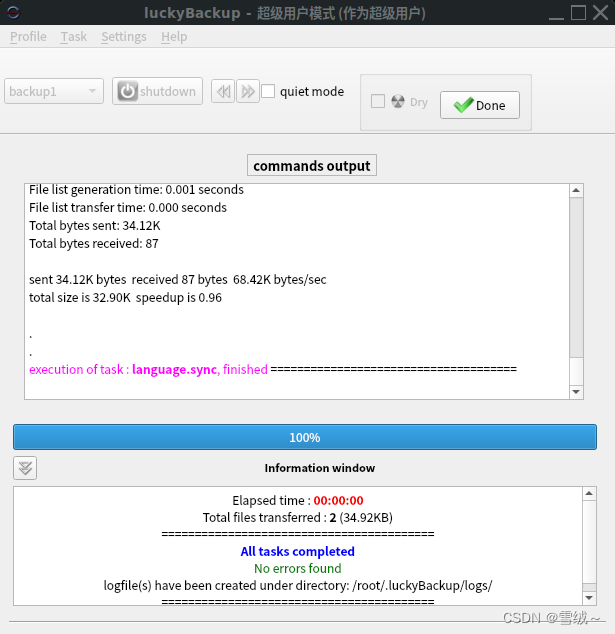Click 'Total files transferred' line
The image size is (615, 634).
298,518
